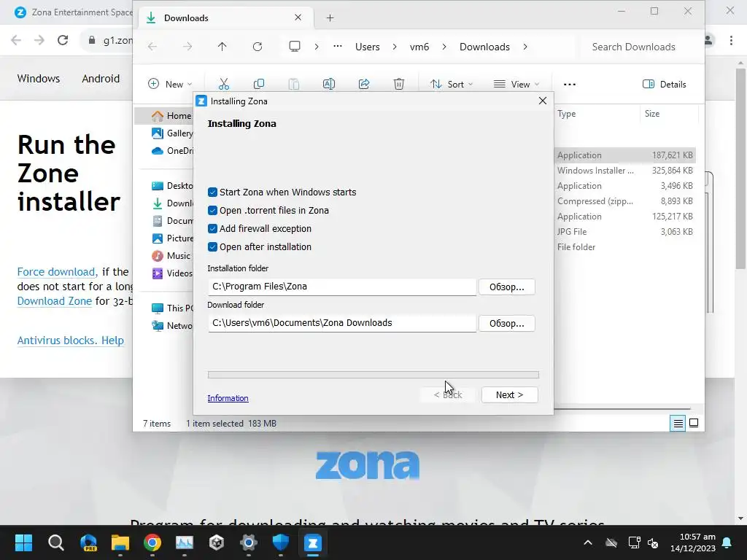Click Обзор button for Installation folder
Screen dimensions: 747x560
(x=506, y=287)
